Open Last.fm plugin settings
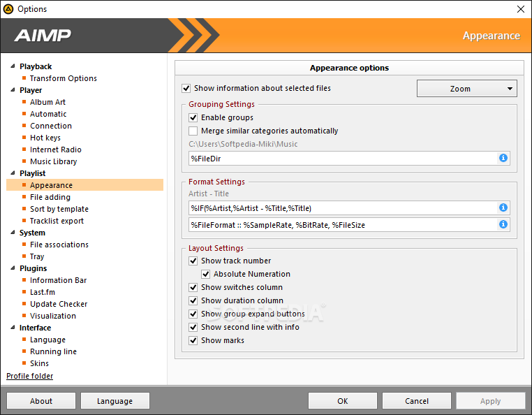Viewport: 532px width, 415px height. 43,293
